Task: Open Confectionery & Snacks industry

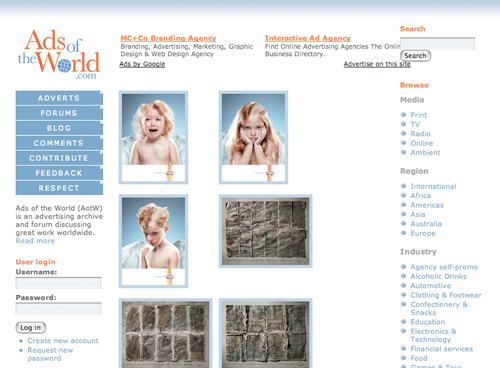Action: 439,308
